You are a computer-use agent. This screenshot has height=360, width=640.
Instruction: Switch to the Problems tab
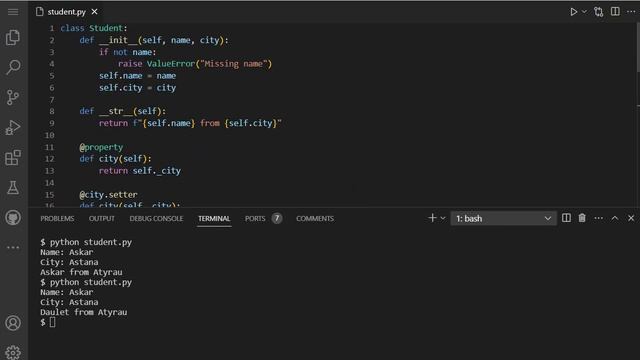[57, 219]
